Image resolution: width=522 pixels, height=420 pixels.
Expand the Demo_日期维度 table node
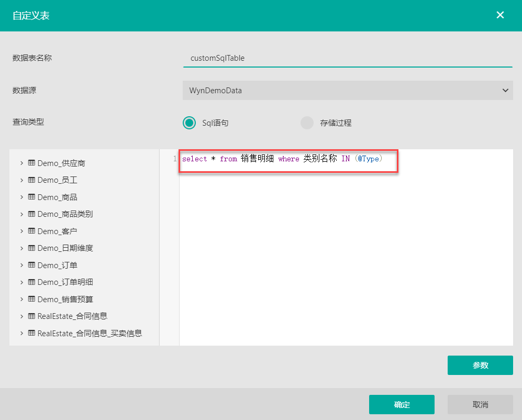point(21,248)
